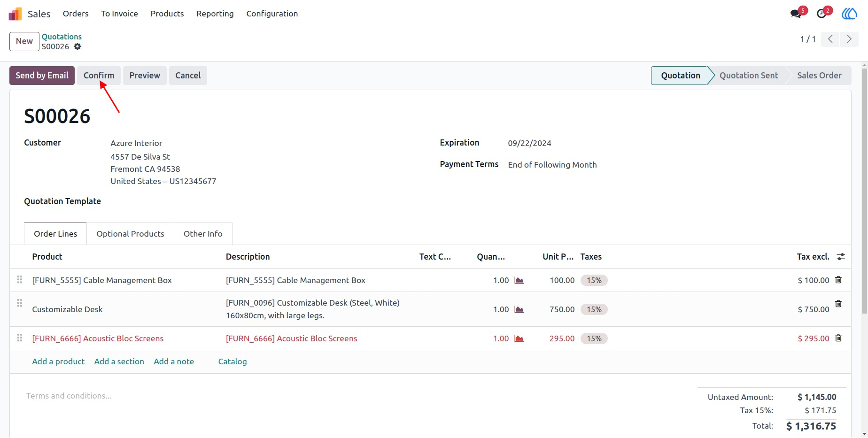Open the product Catalog
Image resolution: width=868 pixels, height=438 pixels.
click(x=232, y=361)
